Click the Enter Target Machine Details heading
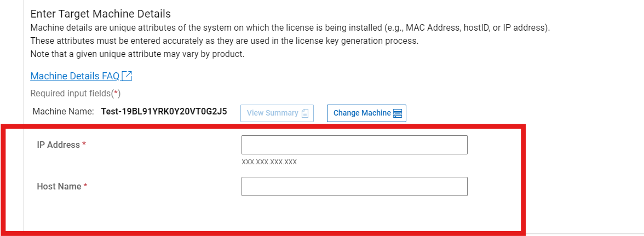This screenshot has height=236, width=644. click(x=100, y=14)
